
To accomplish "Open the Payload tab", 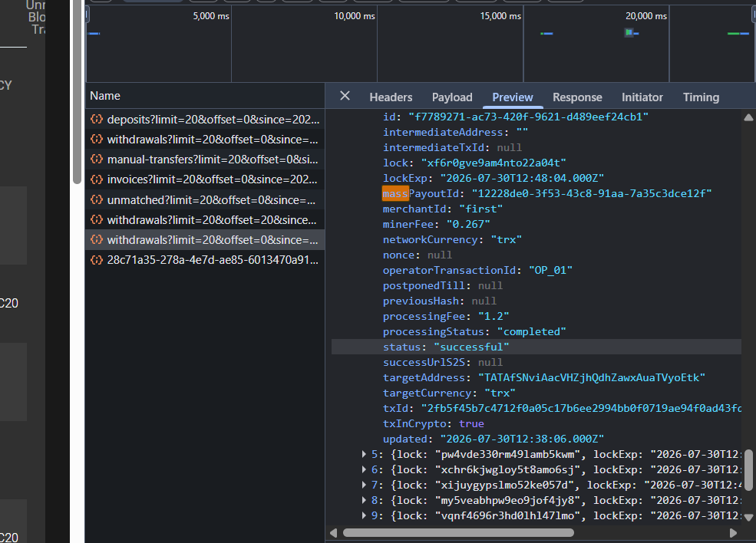I will pyautogui.click(x=452, y=97).
